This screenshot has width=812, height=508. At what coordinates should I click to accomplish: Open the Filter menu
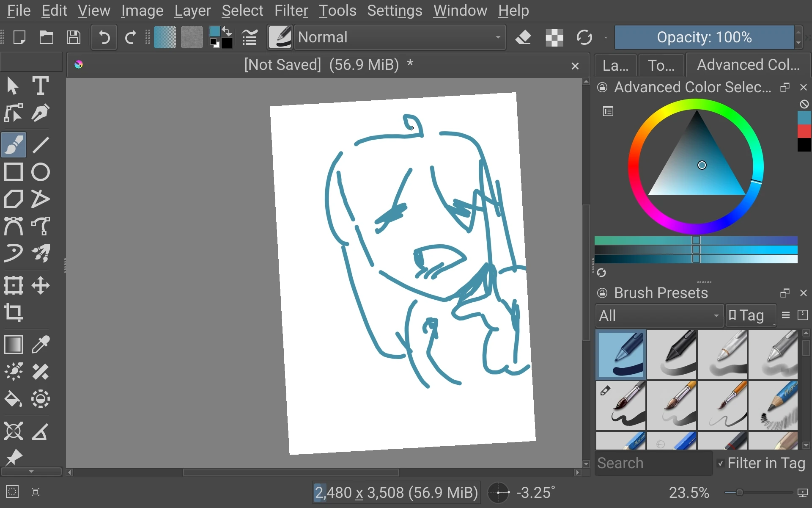coord(291,11)
